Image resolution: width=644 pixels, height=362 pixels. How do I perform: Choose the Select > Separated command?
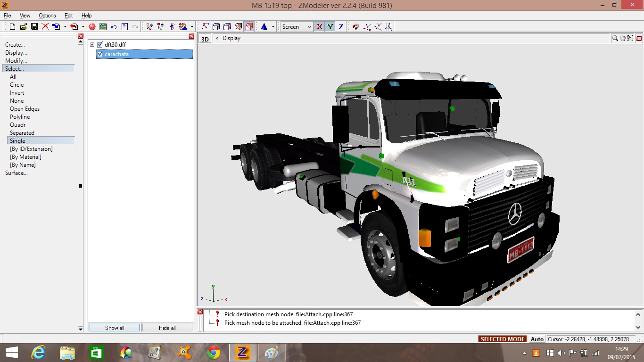coord(22,133)
